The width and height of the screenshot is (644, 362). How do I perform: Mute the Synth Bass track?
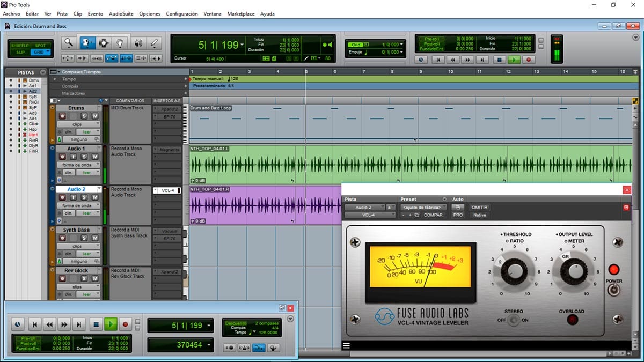pyautogui.click(x=95, y=238)
